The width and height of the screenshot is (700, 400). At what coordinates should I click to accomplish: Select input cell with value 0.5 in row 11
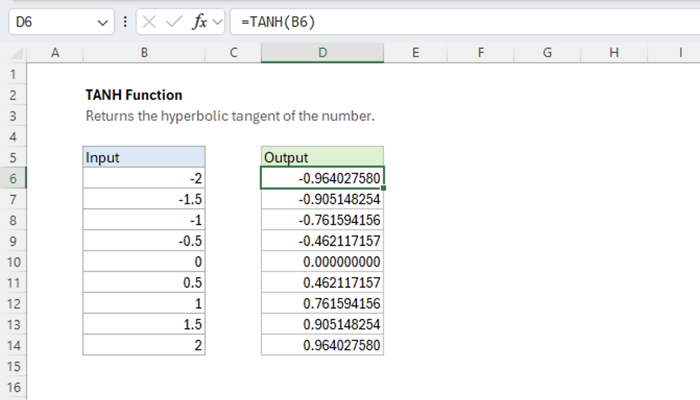point(144,283)
